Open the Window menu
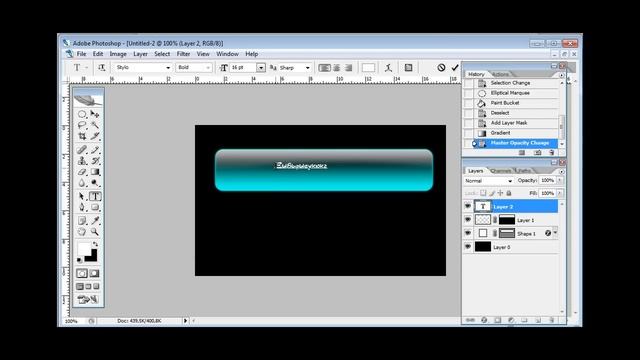The image size is (640, 360). pyautogui.click(x=227, y=54)
